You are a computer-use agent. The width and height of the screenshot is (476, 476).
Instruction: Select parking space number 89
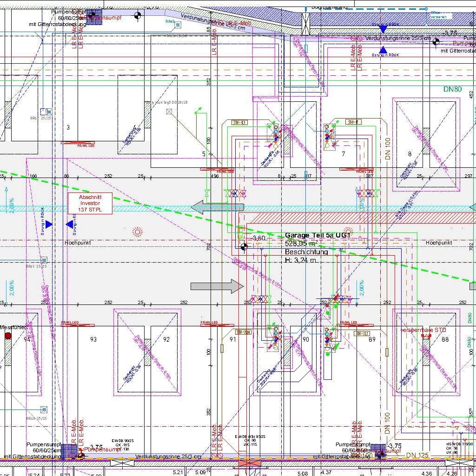point(372,339)
